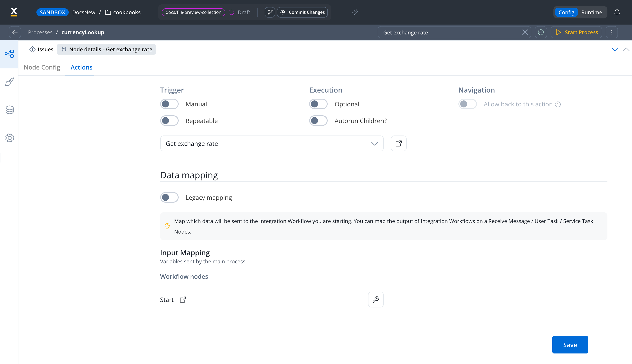632x364 pixels.
Task: Switch to Runtime mode
Action: coord(591,12)
